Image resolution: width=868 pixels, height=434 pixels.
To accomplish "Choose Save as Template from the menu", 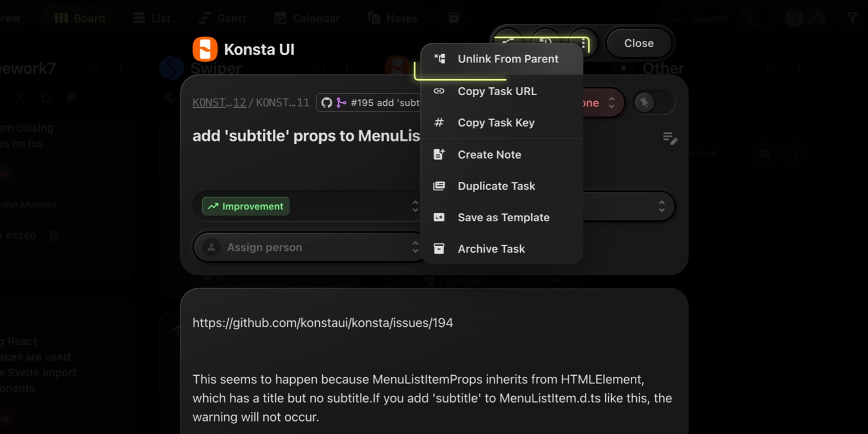I will click(x=503, y=217).
